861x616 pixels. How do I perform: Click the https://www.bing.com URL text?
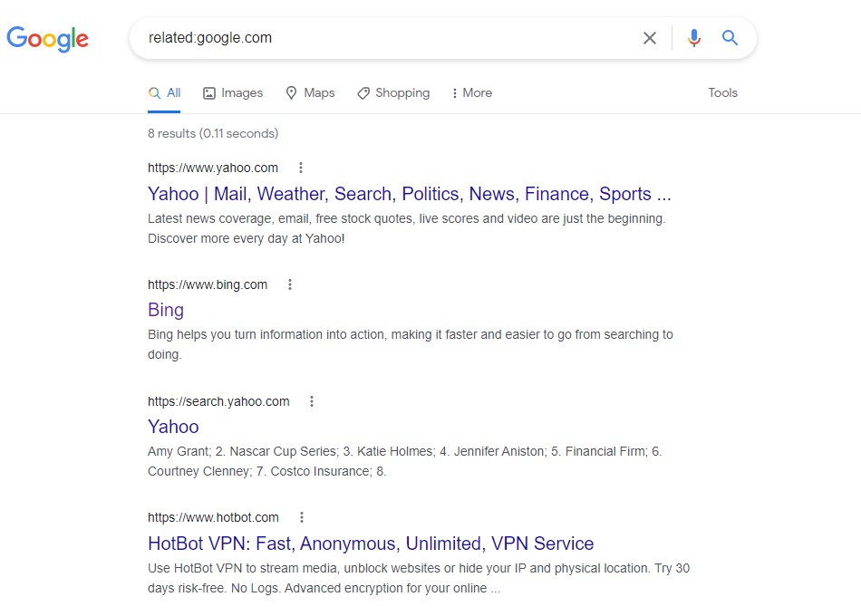click(208, 284)
